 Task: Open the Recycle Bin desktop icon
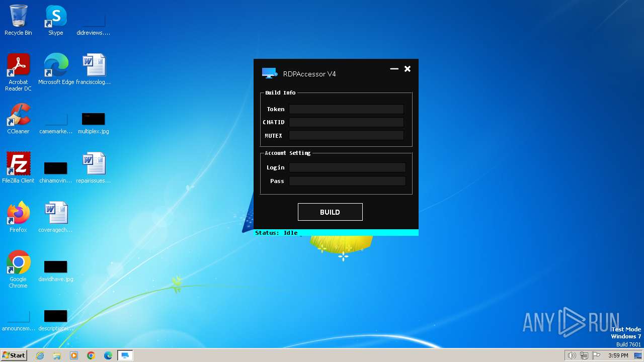coord(18,20)
